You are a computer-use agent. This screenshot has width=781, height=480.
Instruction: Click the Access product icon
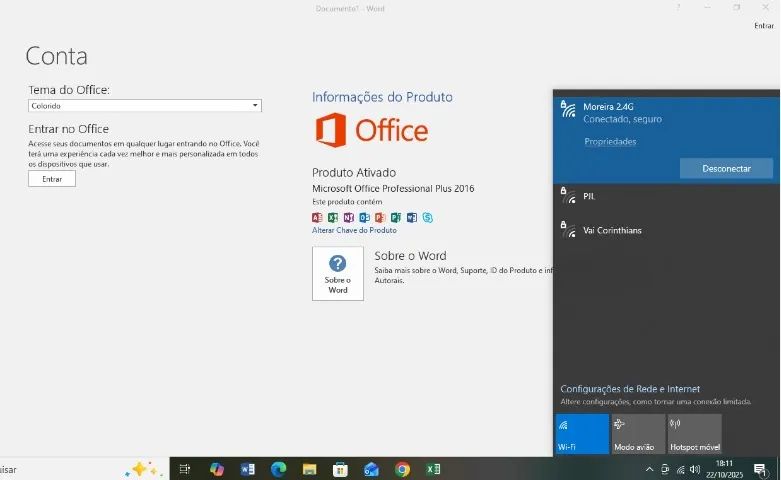click(x=317, y=218)
